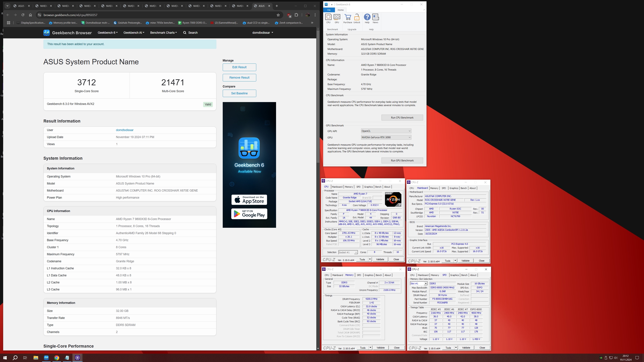Open site information icon in address bar

(x=39, y=15)
